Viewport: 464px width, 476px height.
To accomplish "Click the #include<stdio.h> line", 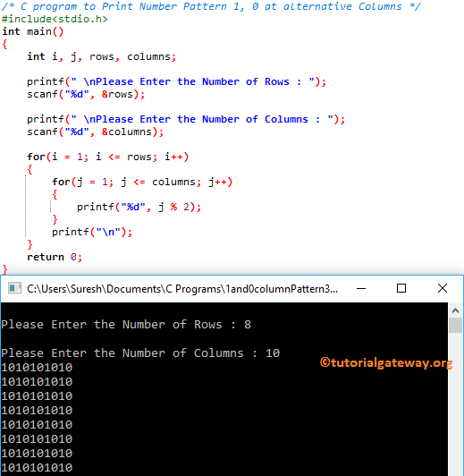I will pyautogui.click(x=55, y=19).
